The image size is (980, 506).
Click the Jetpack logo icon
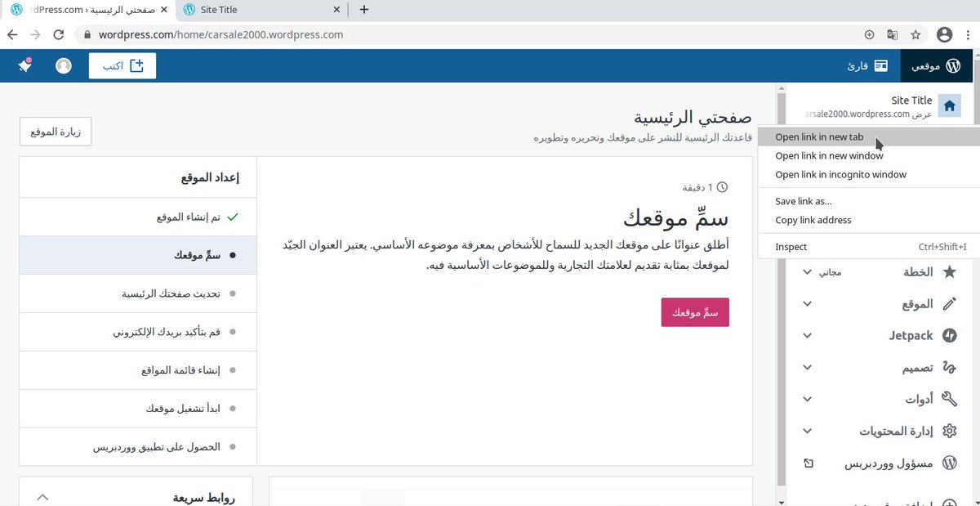point(949,336)
